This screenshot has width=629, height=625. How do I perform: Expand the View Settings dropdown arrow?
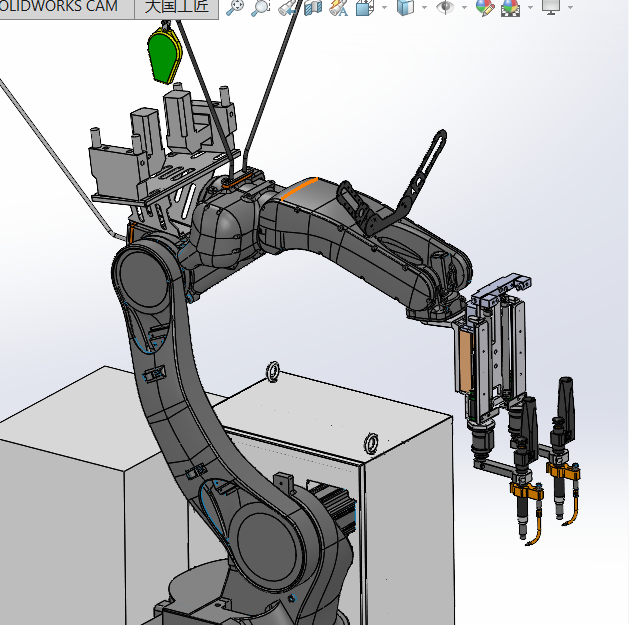point(571,7)
